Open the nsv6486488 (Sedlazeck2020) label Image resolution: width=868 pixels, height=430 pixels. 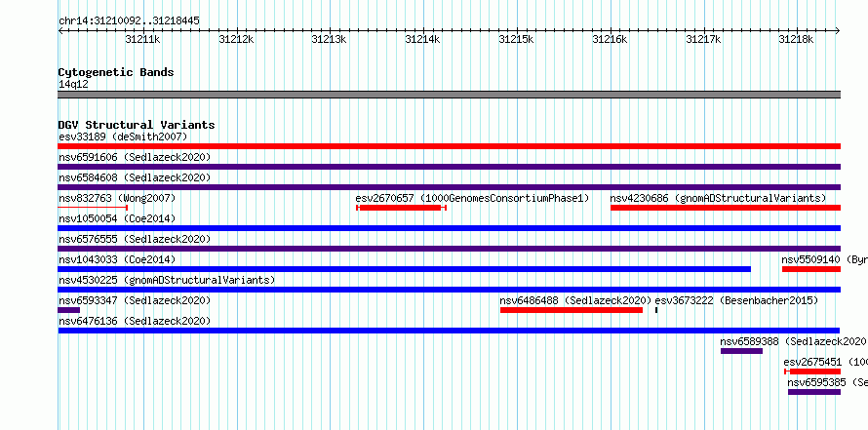pyautogui.click(x=575, y=300)
